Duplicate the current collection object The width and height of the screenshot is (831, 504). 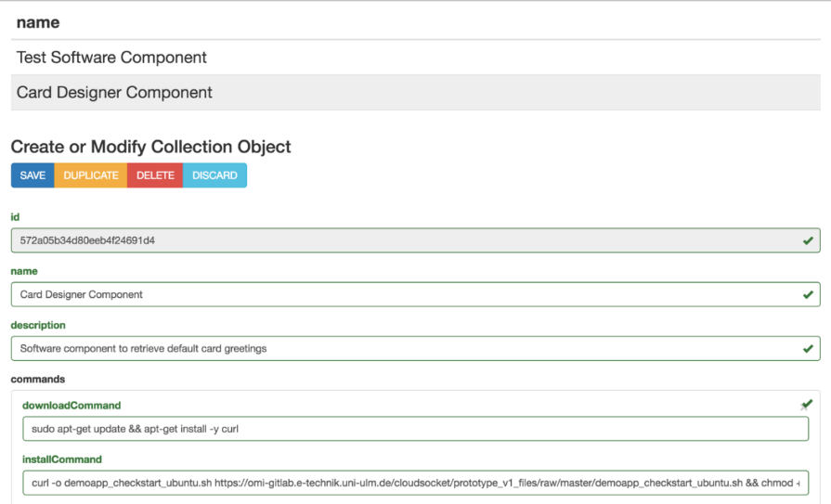91,175
